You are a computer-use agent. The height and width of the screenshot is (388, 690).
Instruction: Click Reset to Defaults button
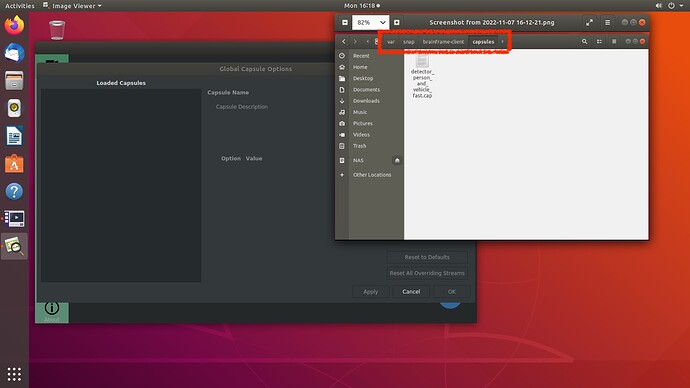coord(427,257)
